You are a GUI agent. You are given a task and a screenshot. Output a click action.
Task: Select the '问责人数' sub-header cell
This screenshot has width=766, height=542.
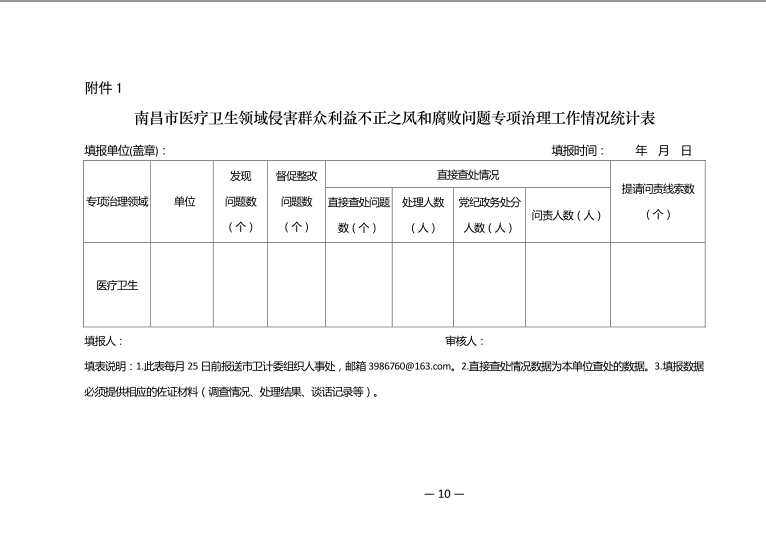567,215
